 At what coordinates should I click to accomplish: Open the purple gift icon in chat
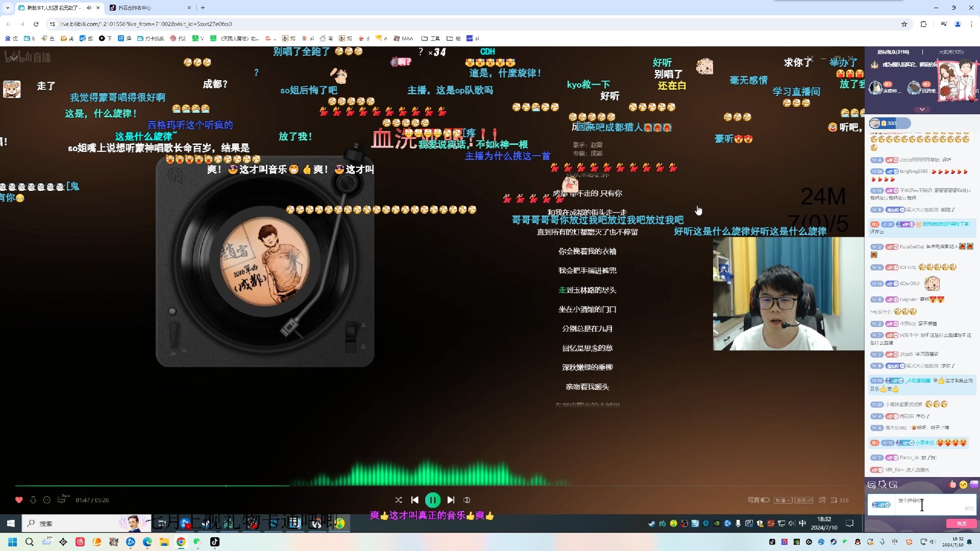[x=974, y=484]
